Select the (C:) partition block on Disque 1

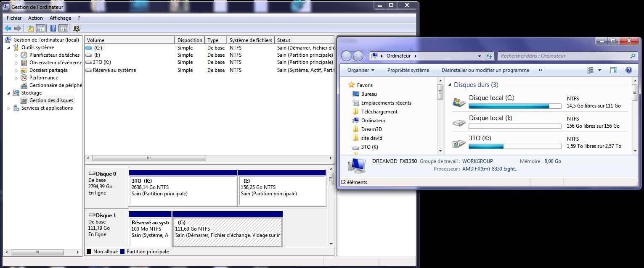tap(227, 229)
